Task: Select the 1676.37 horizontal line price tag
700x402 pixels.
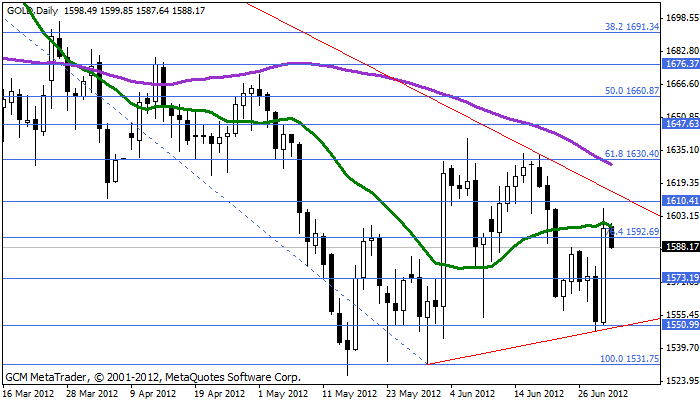Action: pyautogui.click(x=680, y=63)
